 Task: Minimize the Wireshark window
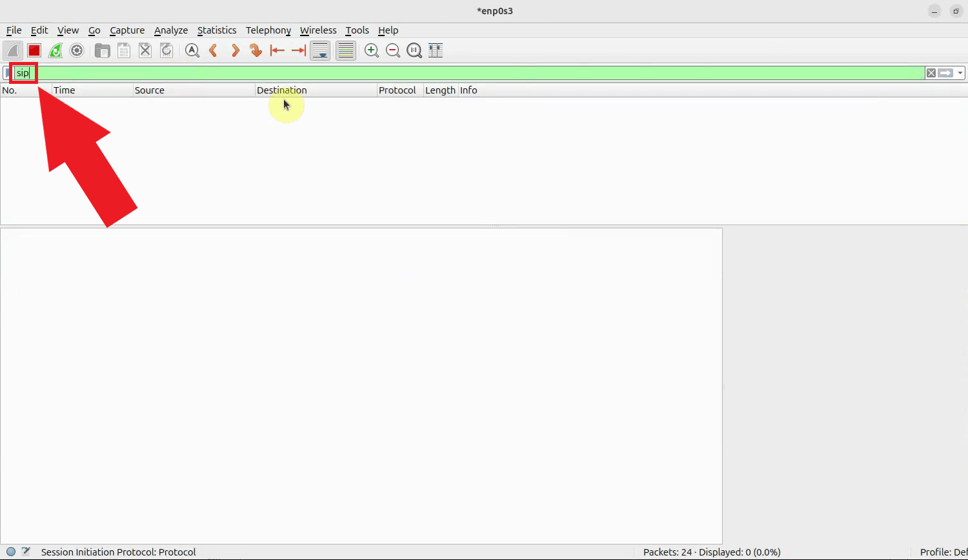point(934,11)
